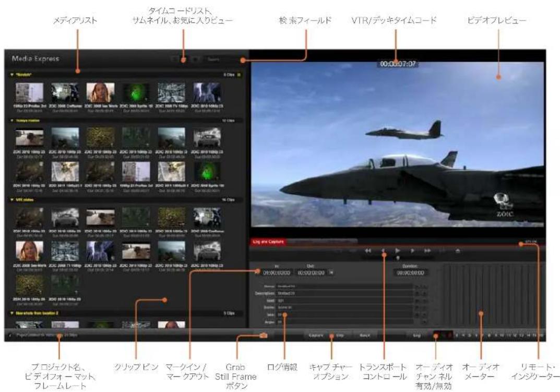This screenshot has width=560, height=392.
Task: Click the play button in transport controls
Action: pos(398,251)
